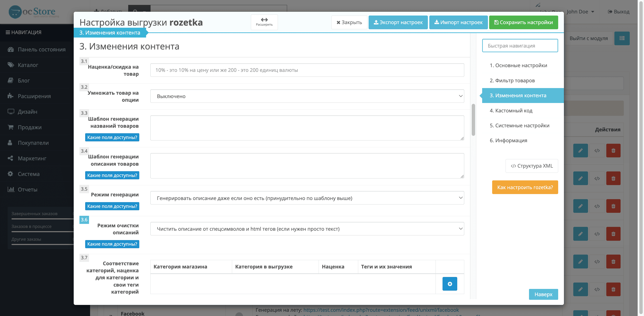Image resolution: width=644 pixels, height=316 pixels.
Task: Go to 4. Кастомный код section
Action: point(511,110)
